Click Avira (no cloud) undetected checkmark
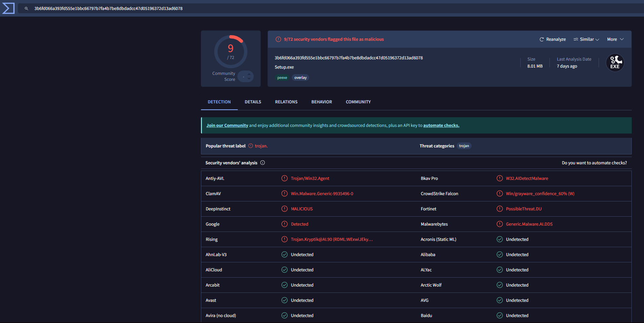The image size is (644, 323). click(285, 315)
